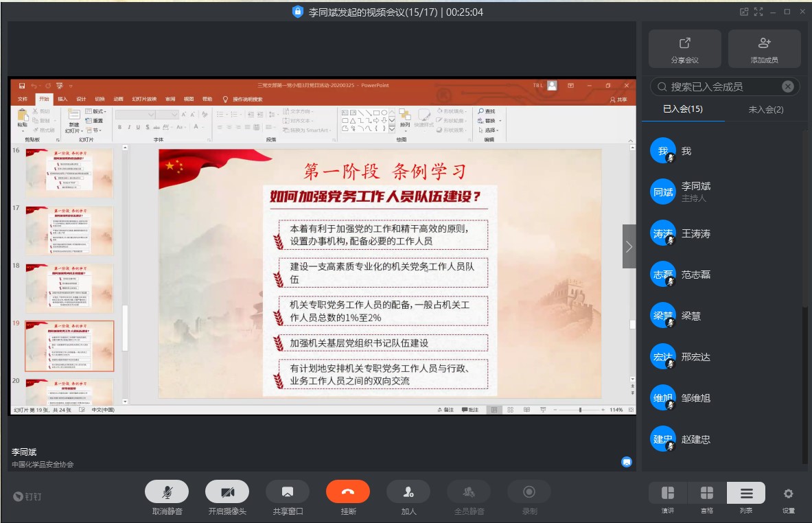Switch to the 未入会(2) tab
Image resolution: width=812 pixels, height=523 pixels.
765,109
